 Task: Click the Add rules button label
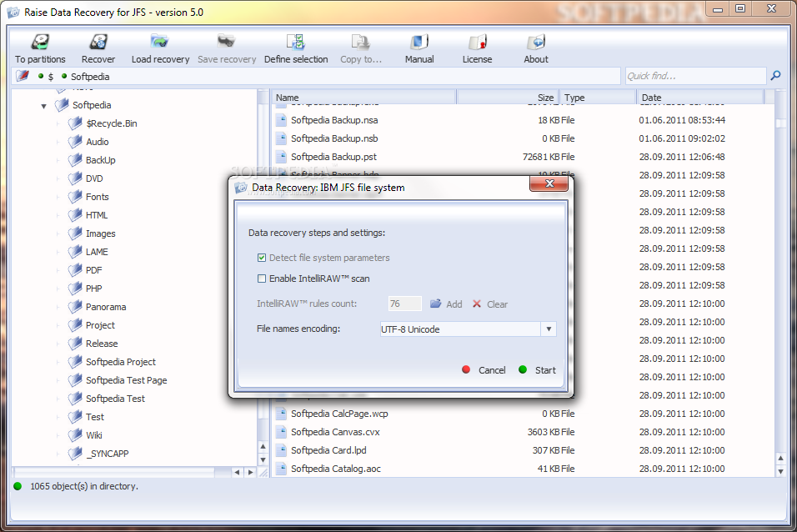(x=454, y=304)
